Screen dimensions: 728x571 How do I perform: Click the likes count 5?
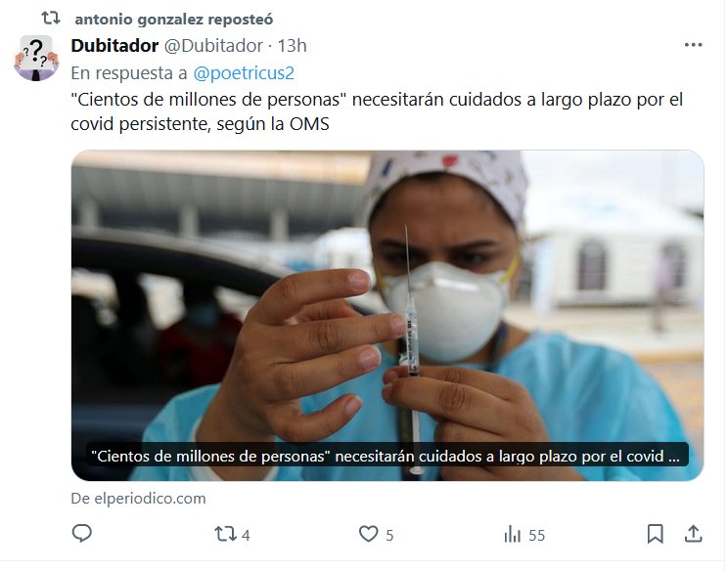point(389,535)
